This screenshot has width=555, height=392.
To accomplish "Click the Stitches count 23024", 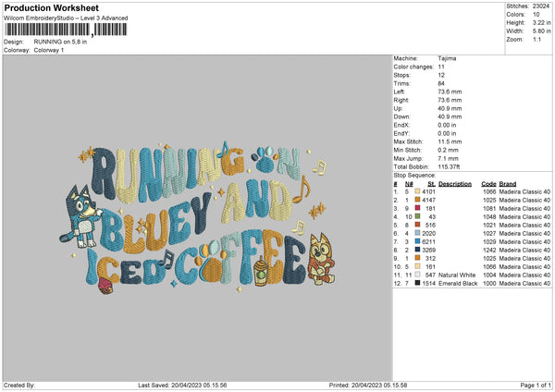I will 541,6.
